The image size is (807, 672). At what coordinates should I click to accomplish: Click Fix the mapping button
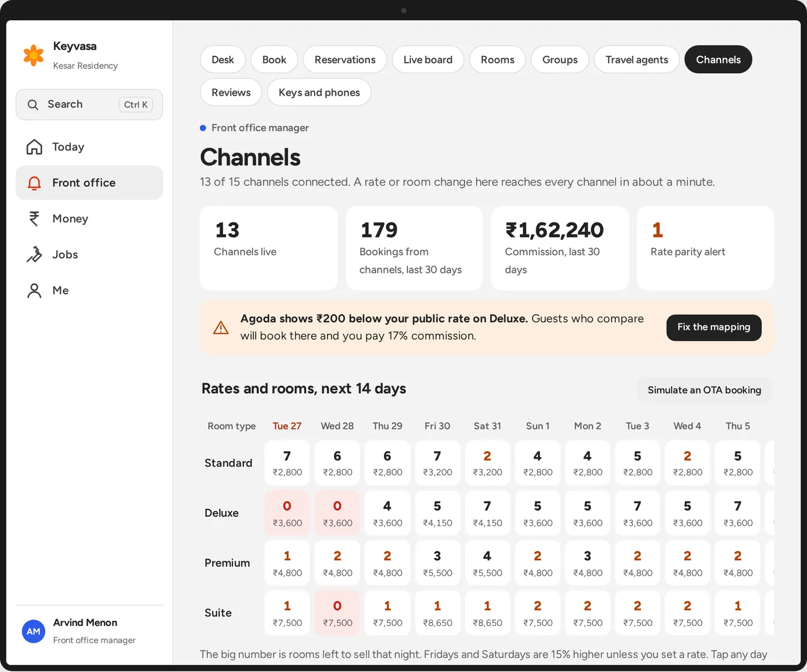point(714,327)
